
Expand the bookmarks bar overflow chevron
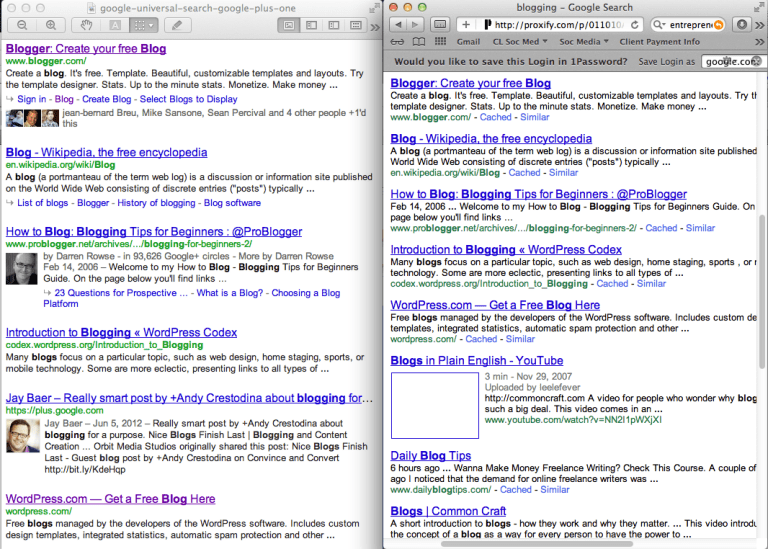coord(760,43)
